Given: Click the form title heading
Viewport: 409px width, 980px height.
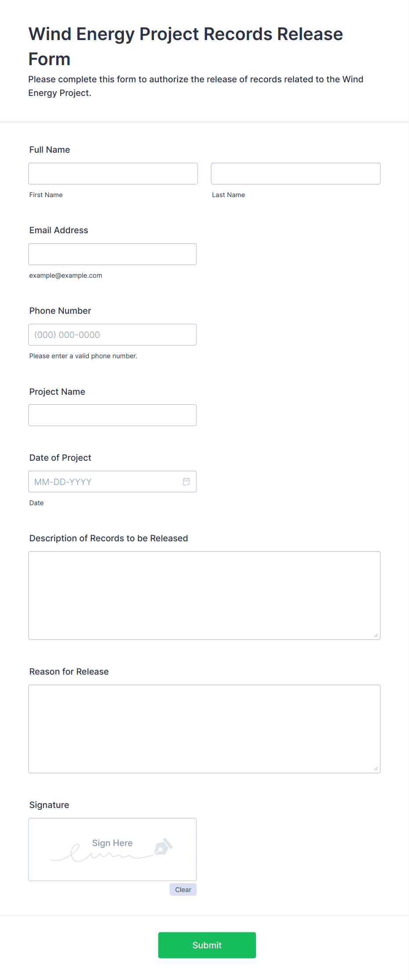Looking at the screenshot, I should [x=186, y=46].
